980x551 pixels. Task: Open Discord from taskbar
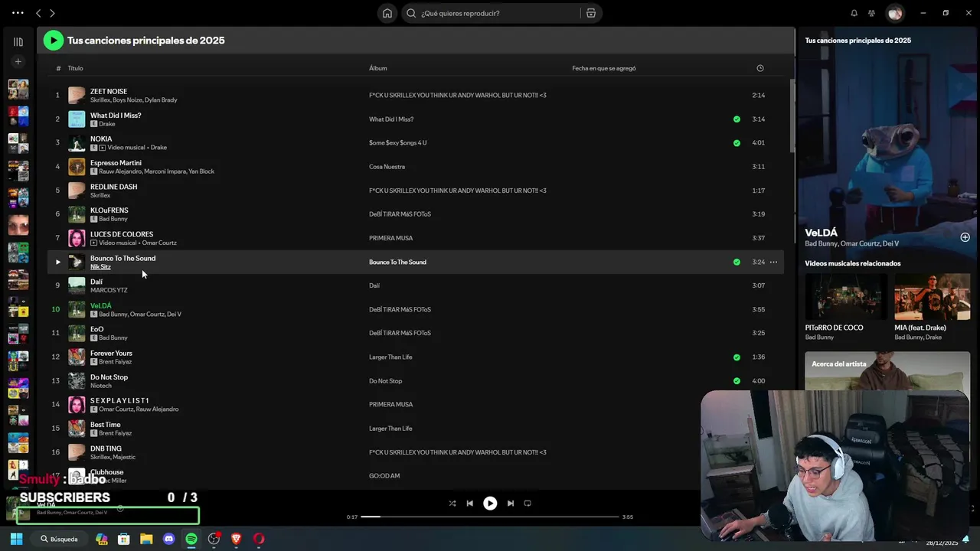coord(168,539)
